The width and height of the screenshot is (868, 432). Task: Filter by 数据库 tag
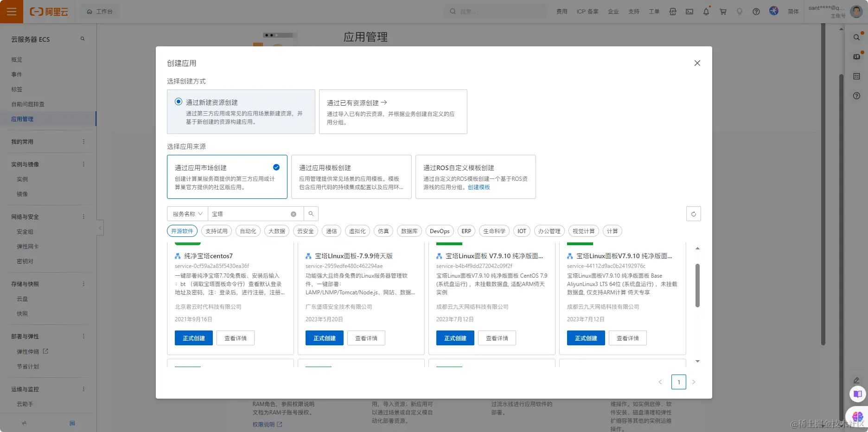pyautogui.click(x=409, y=231)
